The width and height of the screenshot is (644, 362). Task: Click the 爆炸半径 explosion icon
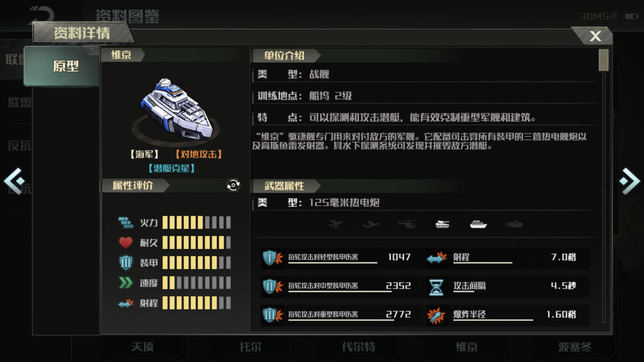click(436, 315)
